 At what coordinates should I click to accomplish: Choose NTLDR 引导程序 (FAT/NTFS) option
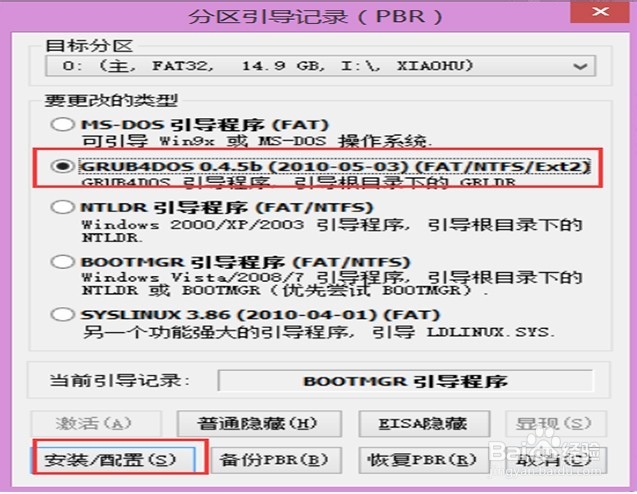62,207
